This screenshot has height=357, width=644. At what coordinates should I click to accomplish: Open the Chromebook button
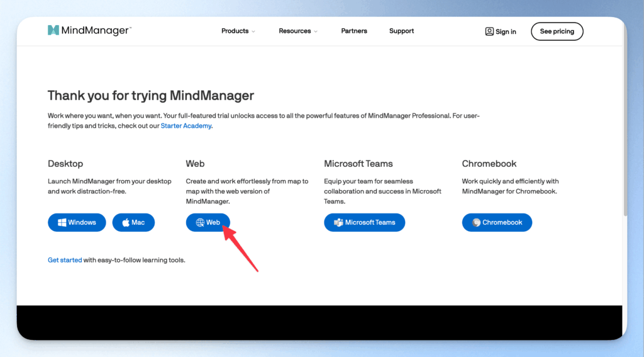[x=497, y=222]
